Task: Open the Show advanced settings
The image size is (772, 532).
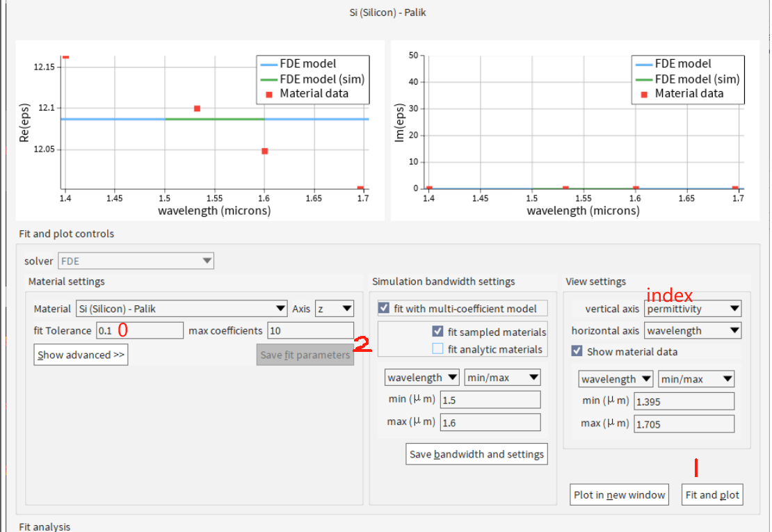Action: point(81,355)
